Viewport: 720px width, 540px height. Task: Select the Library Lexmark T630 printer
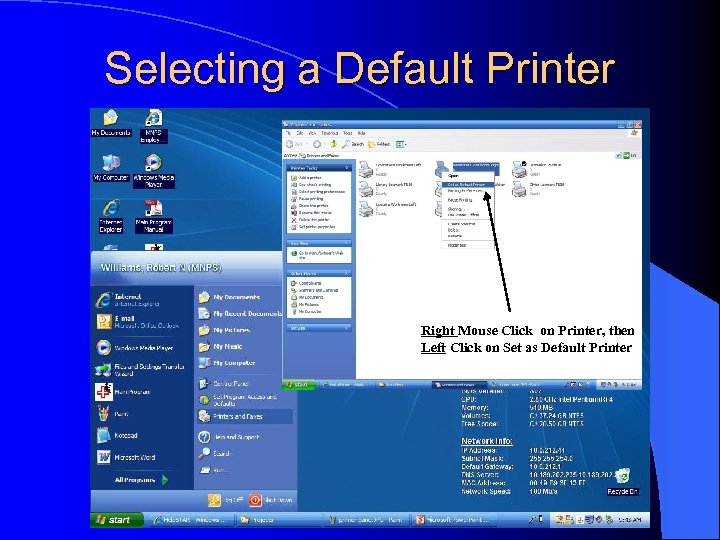pos(387,189)
